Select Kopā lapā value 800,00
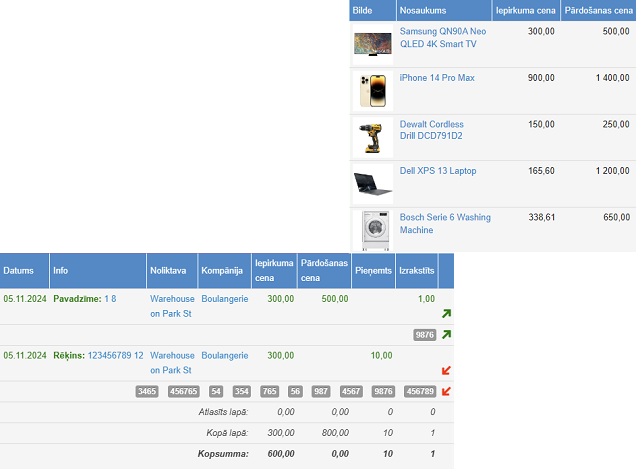 tap(335, 433)
